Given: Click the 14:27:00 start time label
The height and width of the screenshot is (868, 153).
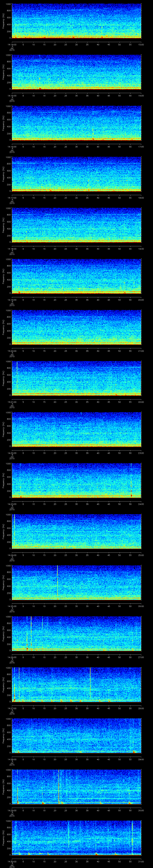Looking at the screenshot, I should click(x=12, y=708).
